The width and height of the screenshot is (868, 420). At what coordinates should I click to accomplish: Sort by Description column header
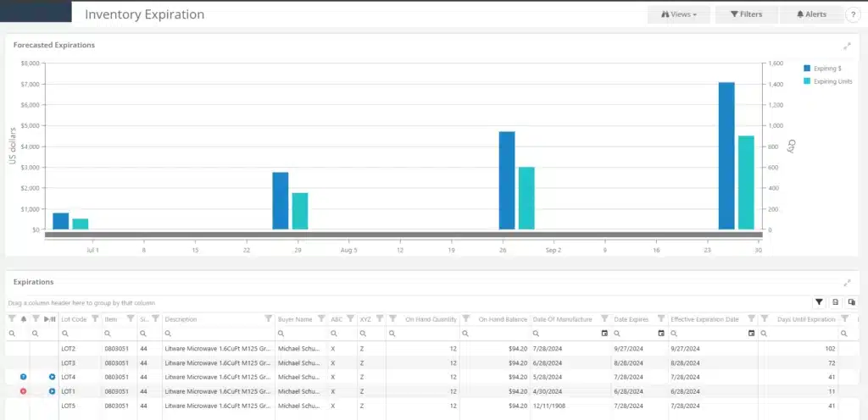(181, 319)
